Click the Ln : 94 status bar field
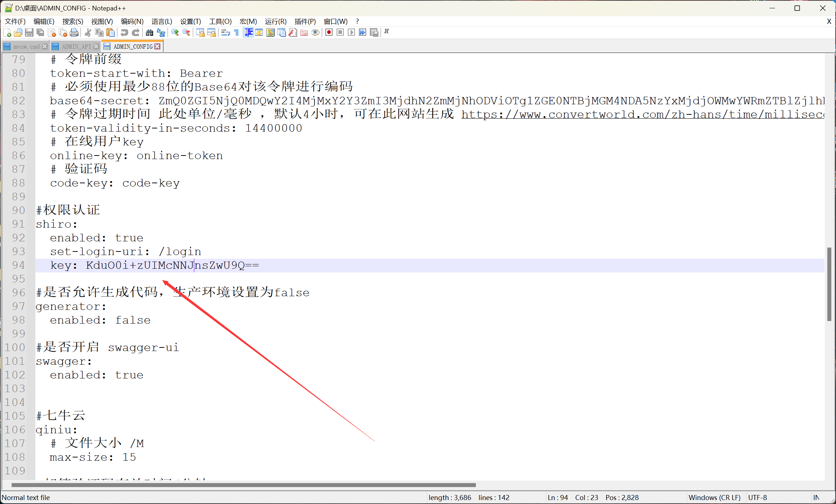This screenshot has width=836, height=504. 558,498
